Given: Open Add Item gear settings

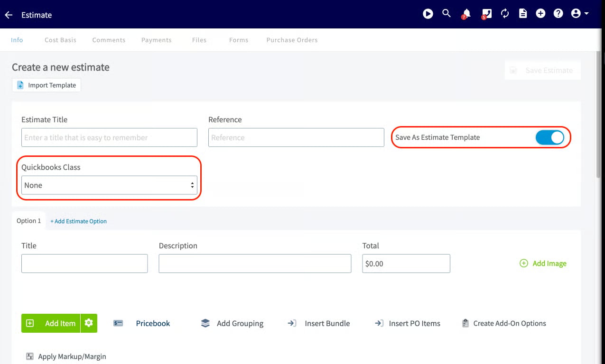Looking at the screenshot, I should point(89,323).
